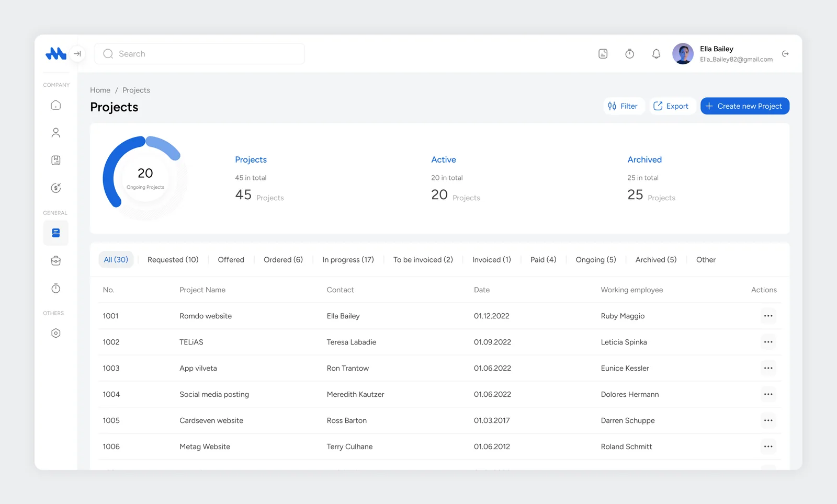
Task: Click date 01.03.2017
Action: [492, 420]
